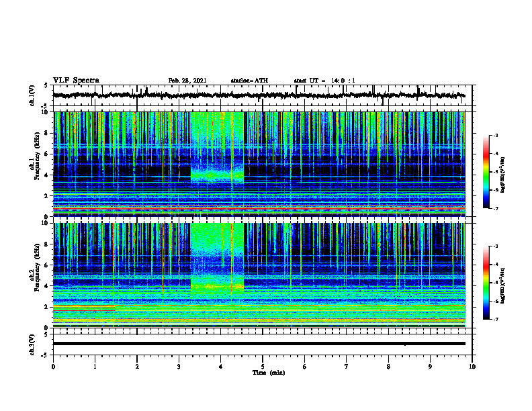Click the "ch.3(V)" axis label
This screenshot has width=532, height=411.
[32, 345]
